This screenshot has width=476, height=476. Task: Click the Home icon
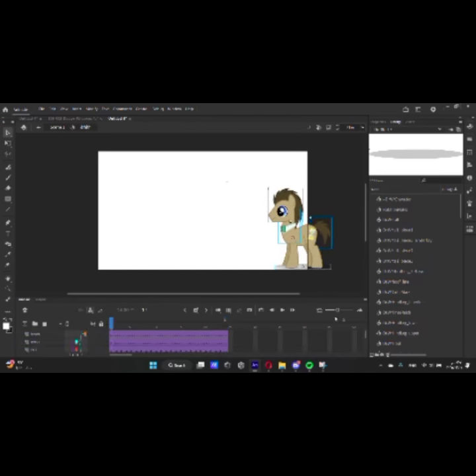5,109
